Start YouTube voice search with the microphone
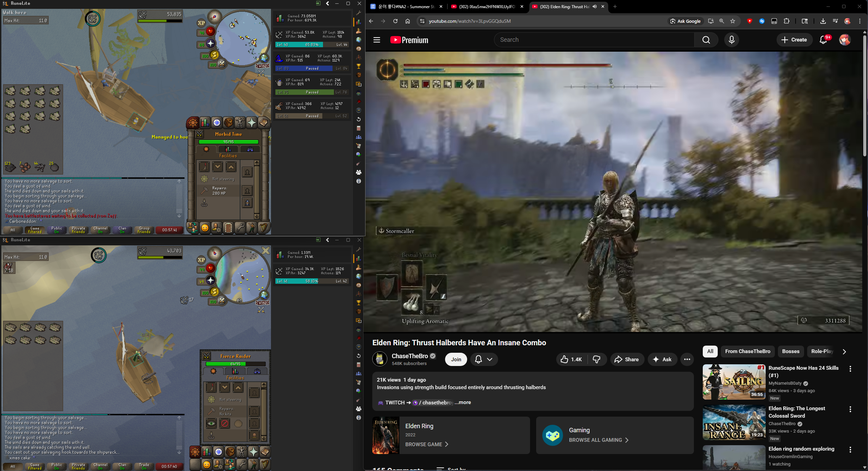Viewport: 868px width, 471px height. point(731,40)
